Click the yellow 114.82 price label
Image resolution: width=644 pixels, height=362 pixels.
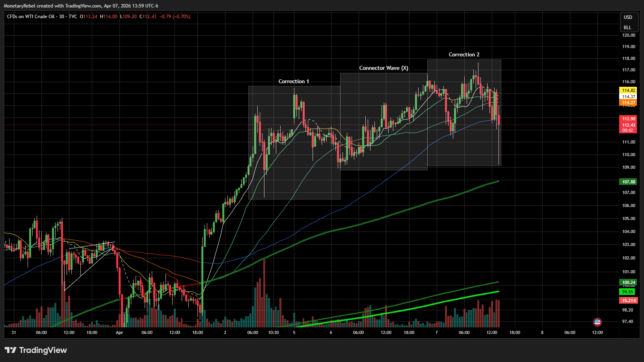[x=629, y=90]
